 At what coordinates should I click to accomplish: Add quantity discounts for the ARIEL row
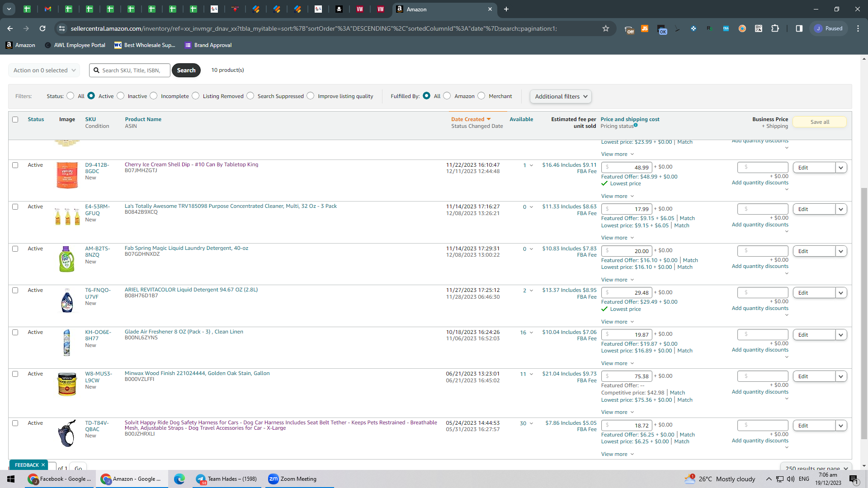coord(760,308)
